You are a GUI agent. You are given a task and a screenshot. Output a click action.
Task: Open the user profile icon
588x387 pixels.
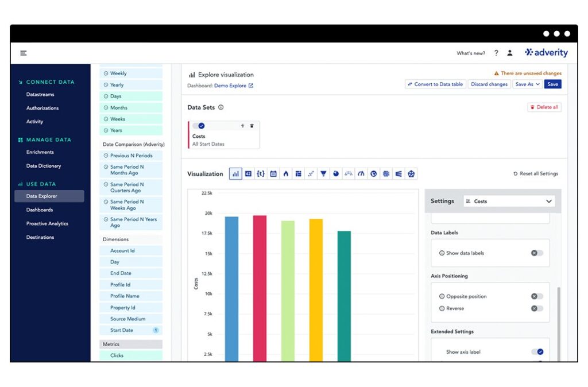(510, 53)
